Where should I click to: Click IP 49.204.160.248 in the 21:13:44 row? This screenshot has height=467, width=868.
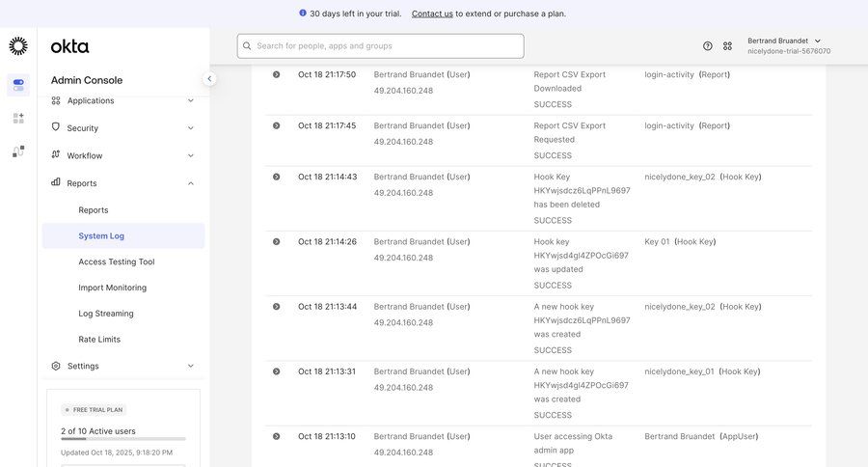click(x=403, y=322)
